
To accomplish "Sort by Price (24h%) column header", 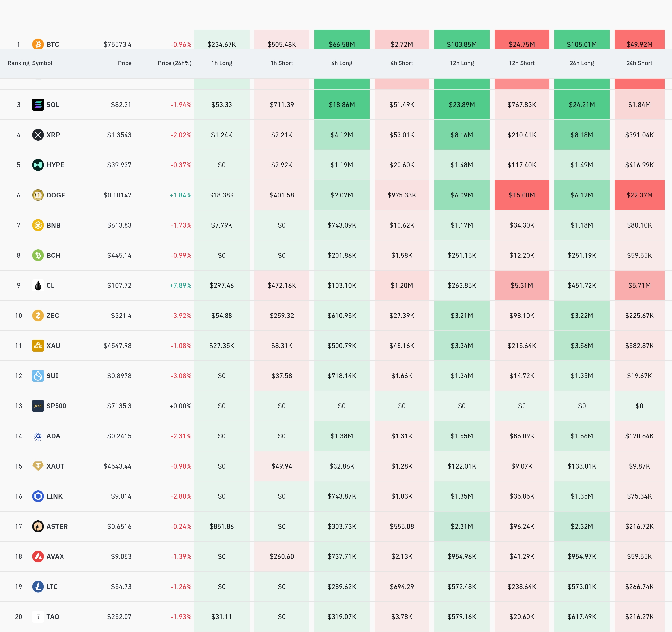I will pos(174,63).
